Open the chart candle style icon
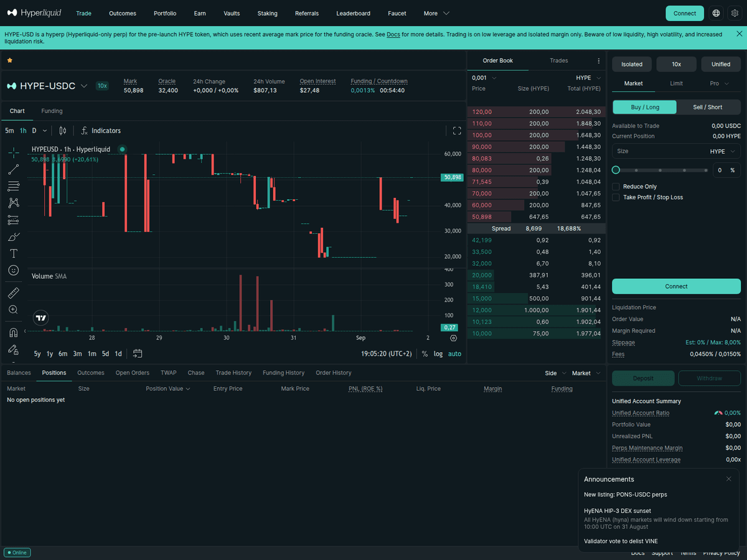Viewport: 747px width, 560px height. (x=63, y=131)
